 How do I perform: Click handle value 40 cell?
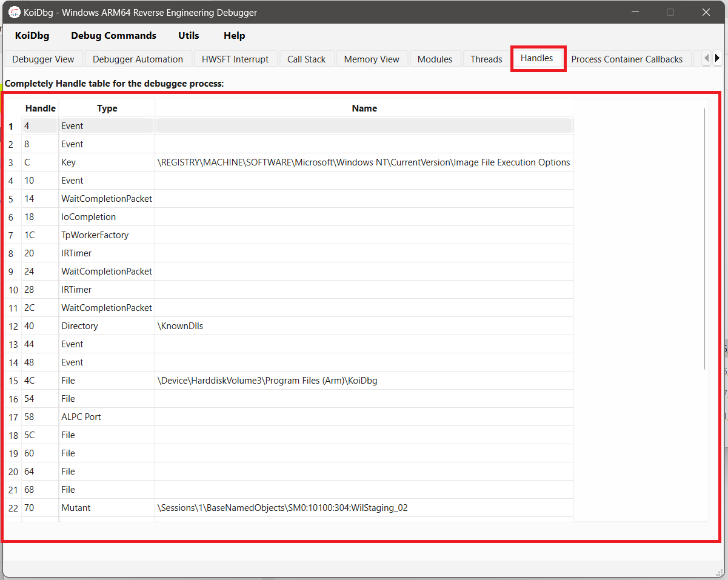pyautogui.click(x=41, y=326)
